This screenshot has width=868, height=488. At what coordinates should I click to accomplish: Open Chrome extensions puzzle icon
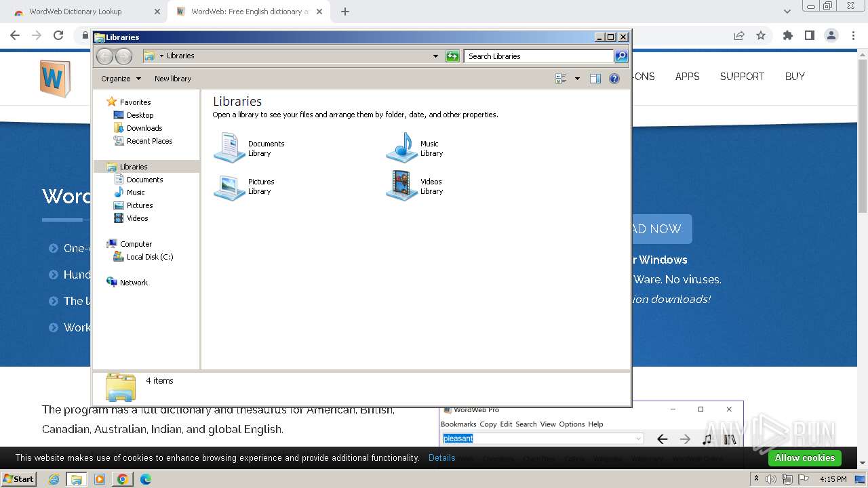(x=787, y=35)
